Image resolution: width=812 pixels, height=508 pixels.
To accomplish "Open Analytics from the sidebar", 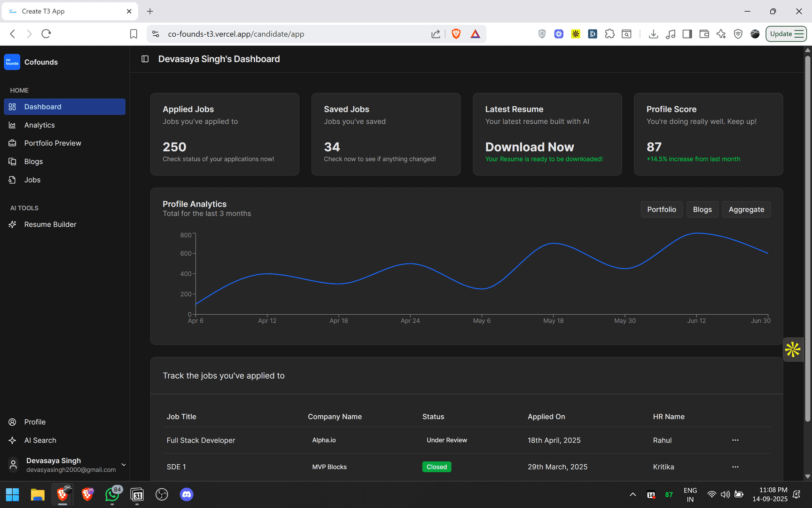I will pyautogui.click(x=39, y=125).
